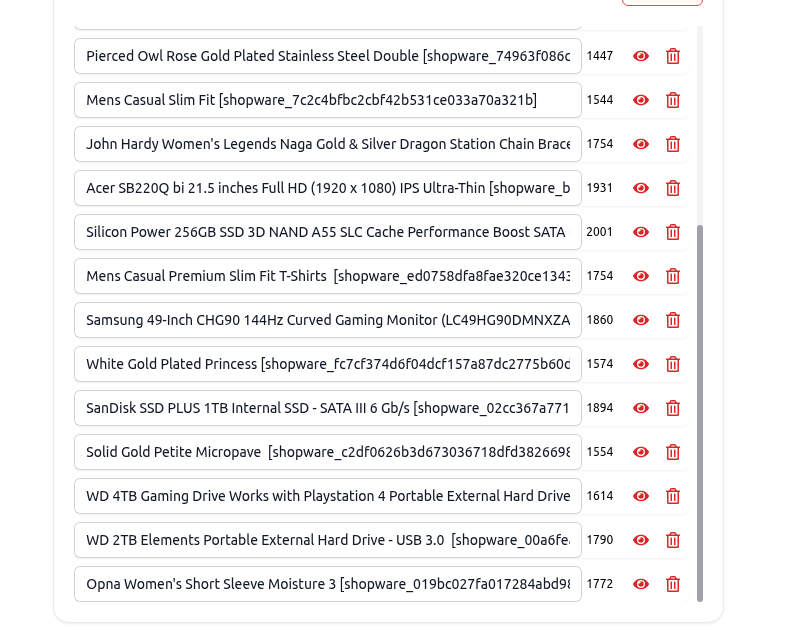View the Opna Women's Short Sleeve product
Viewport: 787px width, 631px height.
tap(641, 584)
